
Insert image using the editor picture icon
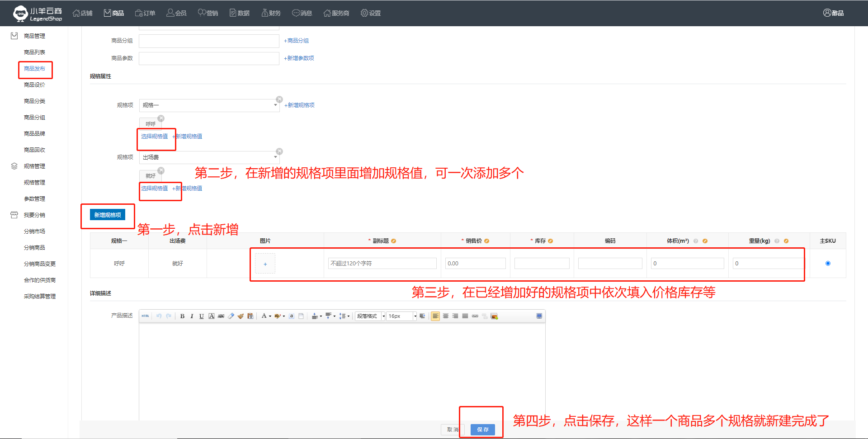[x=494, y=316]
